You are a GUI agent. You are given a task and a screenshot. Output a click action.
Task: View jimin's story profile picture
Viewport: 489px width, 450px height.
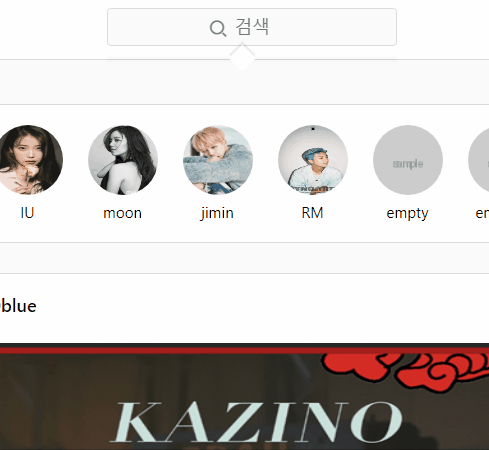(x=218, y=160)
